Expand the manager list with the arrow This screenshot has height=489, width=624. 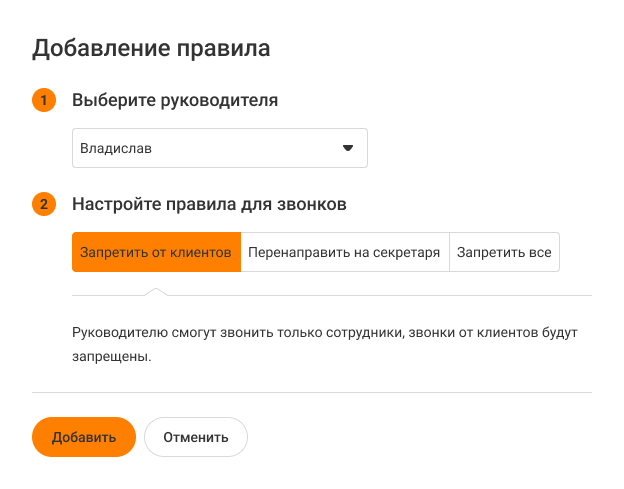pyautogui.click(x=348, y=148)
